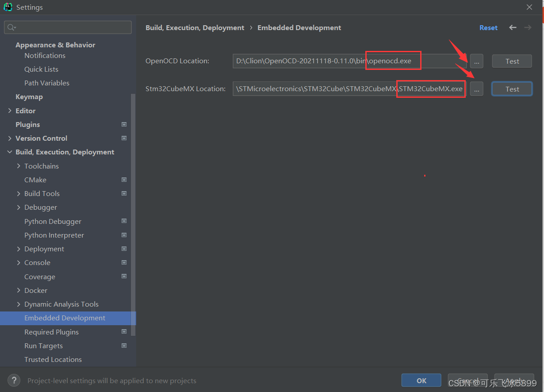Open the Python Debugger settings page
This screenshot has height=392, width=544.
[53, 221]
